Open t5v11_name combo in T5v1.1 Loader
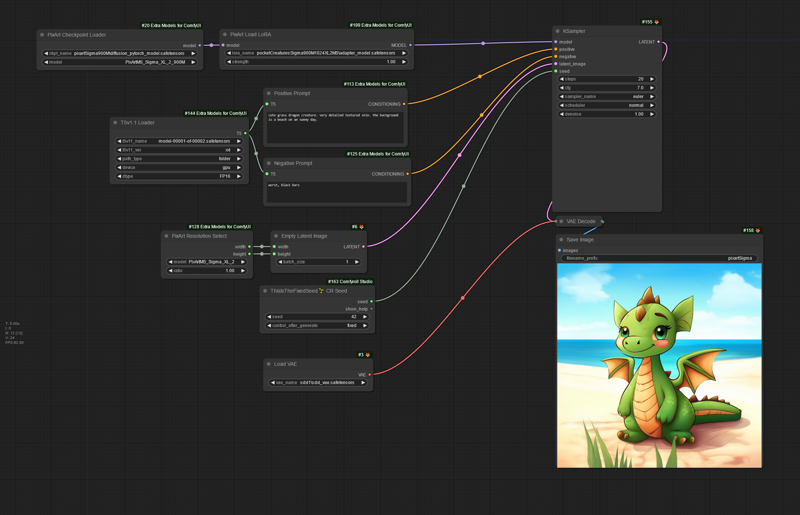This screenshot has height=515, width=800. (x=179, y=141)
